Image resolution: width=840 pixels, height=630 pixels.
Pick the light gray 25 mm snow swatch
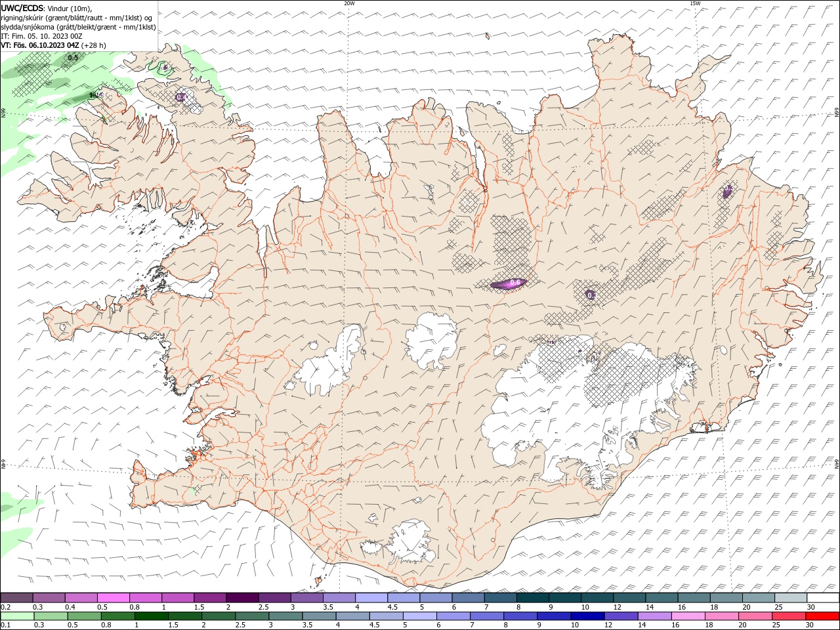(791, 598)
